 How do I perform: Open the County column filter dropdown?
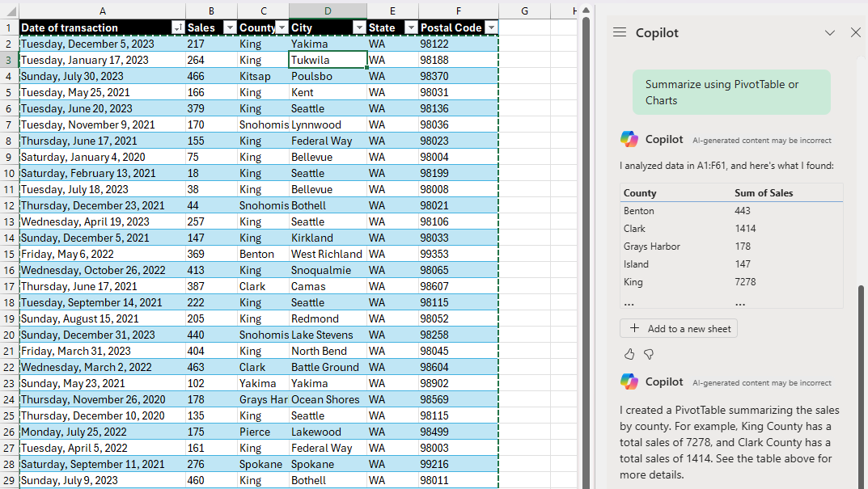point(282,27)
